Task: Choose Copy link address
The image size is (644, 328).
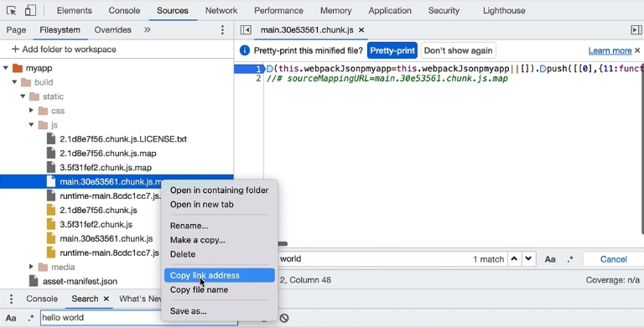Action: [220, 275]
